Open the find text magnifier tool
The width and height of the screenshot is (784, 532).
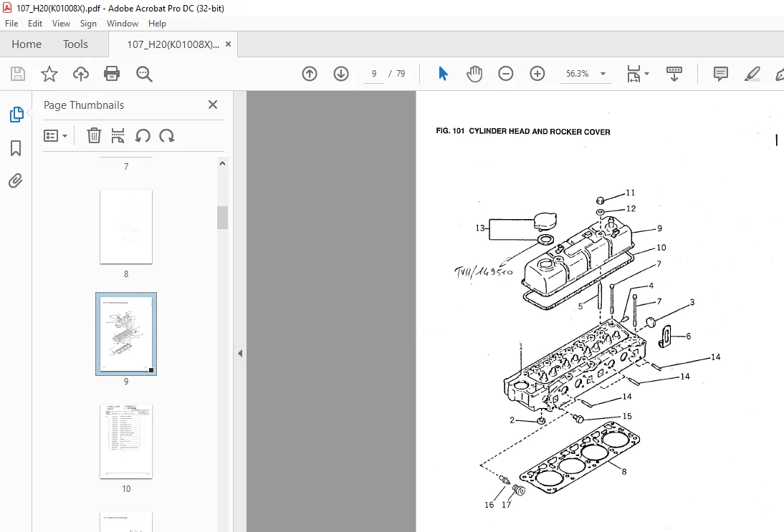[144, 74]
